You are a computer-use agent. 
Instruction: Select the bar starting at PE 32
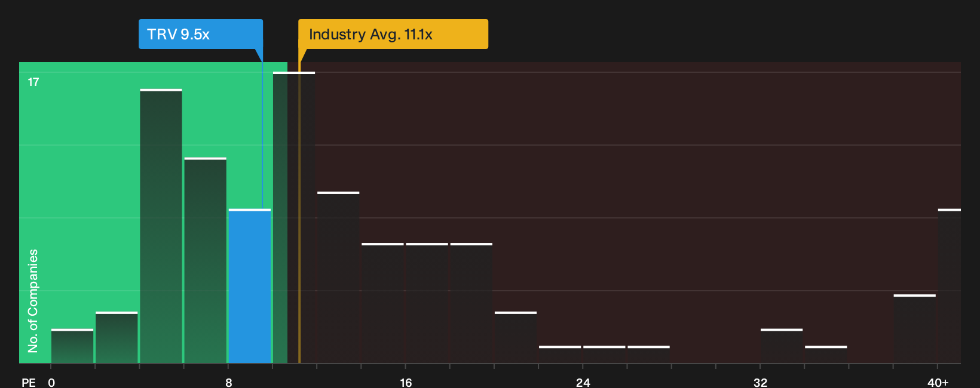pos(782,346)
